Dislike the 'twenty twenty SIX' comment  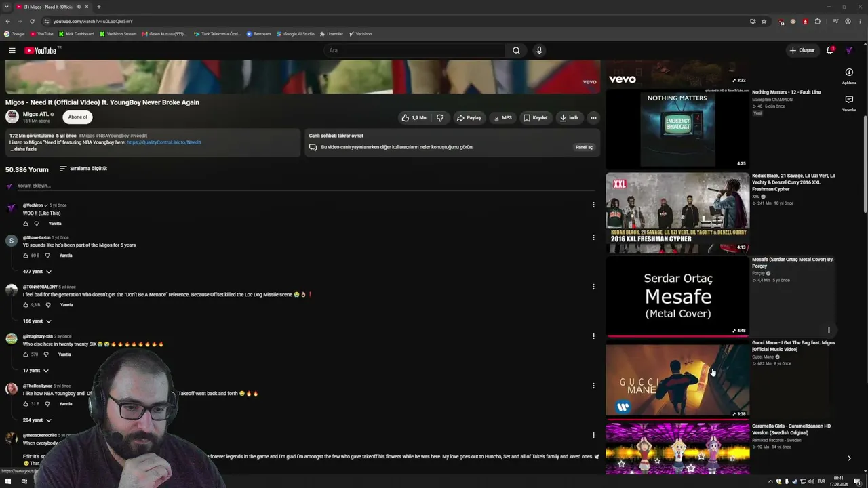(46, 354)
